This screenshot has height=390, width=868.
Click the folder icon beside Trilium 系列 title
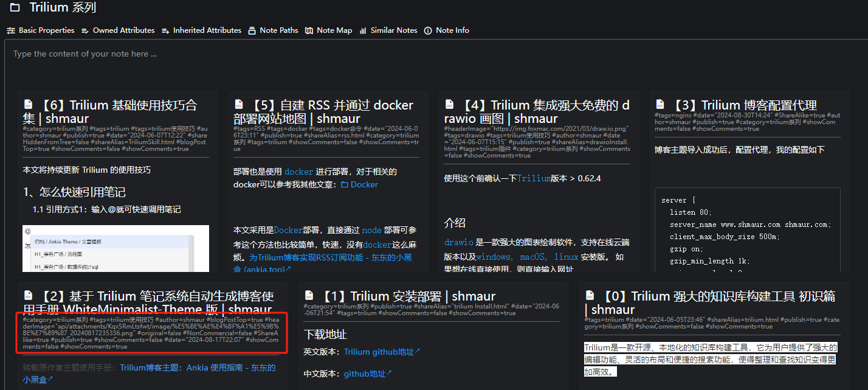pyautogui.click(x=15, y=8)
